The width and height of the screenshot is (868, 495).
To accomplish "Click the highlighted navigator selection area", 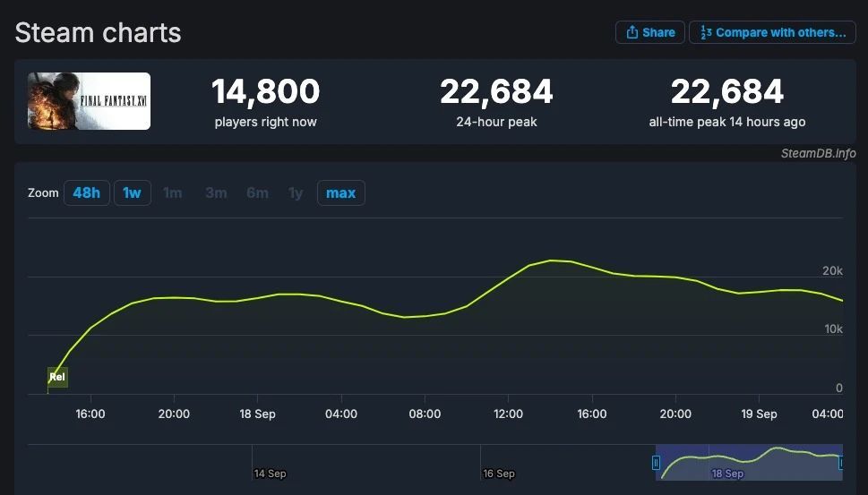I will click(749, 463).
